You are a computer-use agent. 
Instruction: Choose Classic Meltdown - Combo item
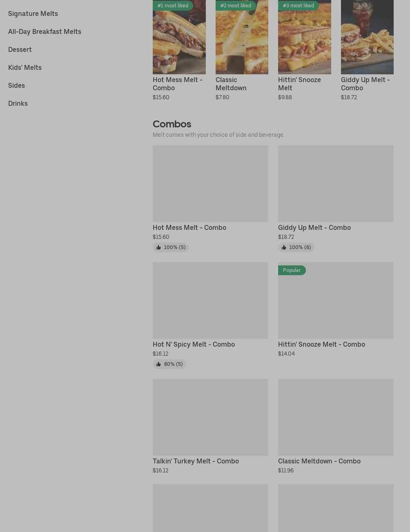319,461
